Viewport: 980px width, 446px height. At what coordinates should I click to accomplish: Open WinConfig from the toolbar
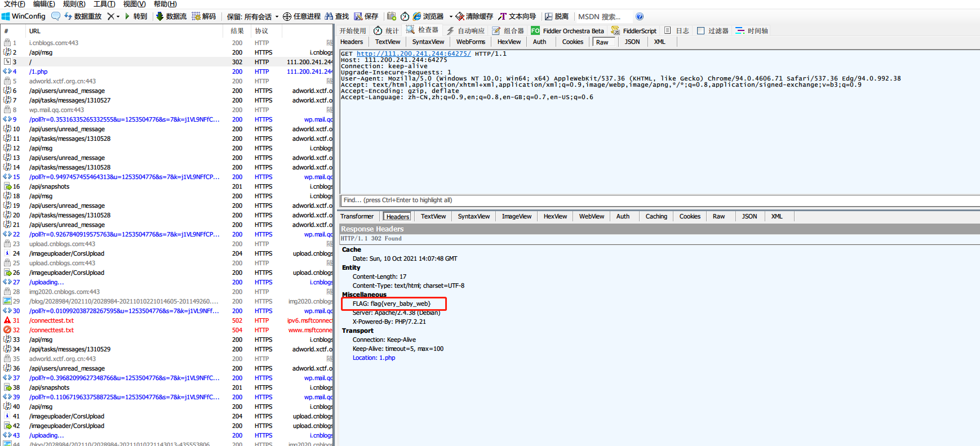point(24,16)
